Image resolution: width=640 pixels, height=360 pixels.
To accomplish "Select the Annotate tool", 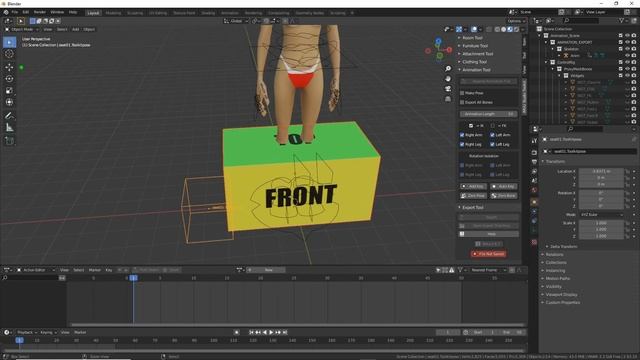I will 9,116.
